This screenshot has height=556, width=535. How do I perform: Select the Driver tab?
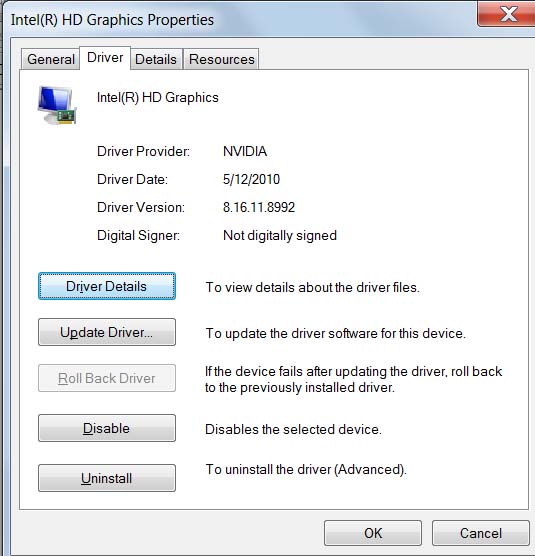(105, 58)
